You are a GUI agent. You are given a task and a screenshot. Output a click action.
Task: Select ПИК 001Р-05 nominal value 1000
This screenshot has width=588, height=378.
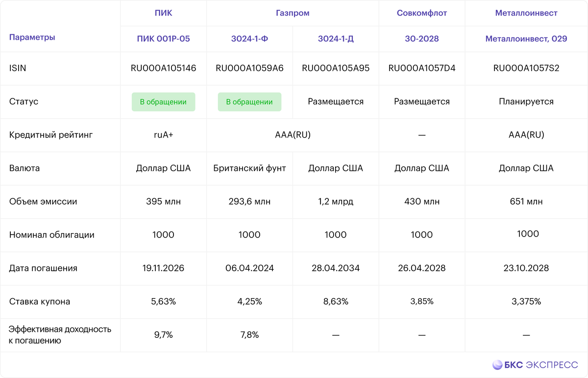[x=163, y=235]
